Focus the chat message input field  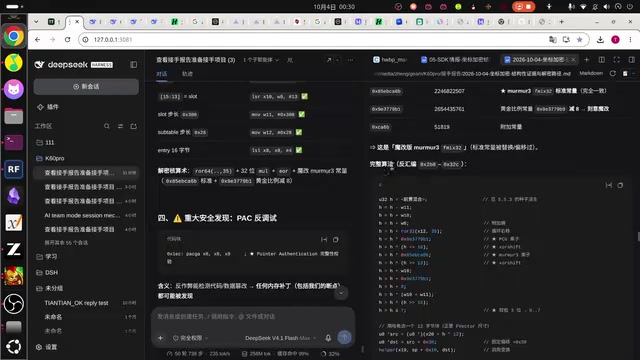(253, 316)
